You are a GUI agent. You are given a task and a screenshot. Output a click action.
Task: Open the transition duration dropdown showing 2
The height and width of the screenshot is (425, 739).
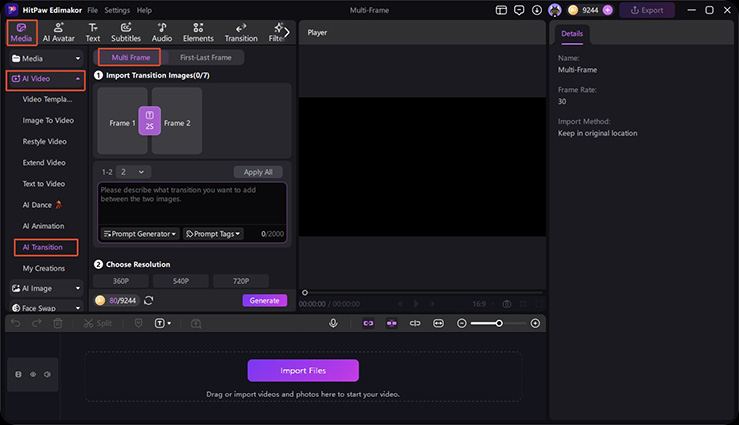133,172
